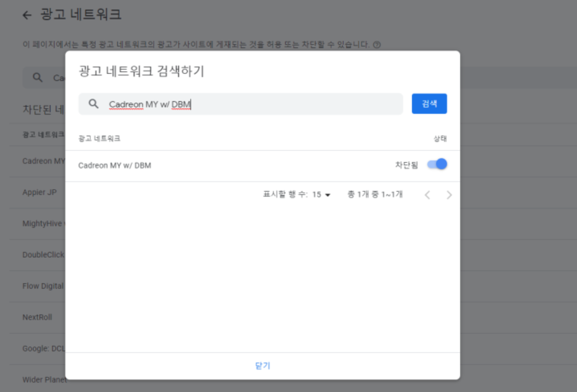Viewport: 577px width, 392px height.
Task: Click the previous page chevron
Action: tap(427, 195)
